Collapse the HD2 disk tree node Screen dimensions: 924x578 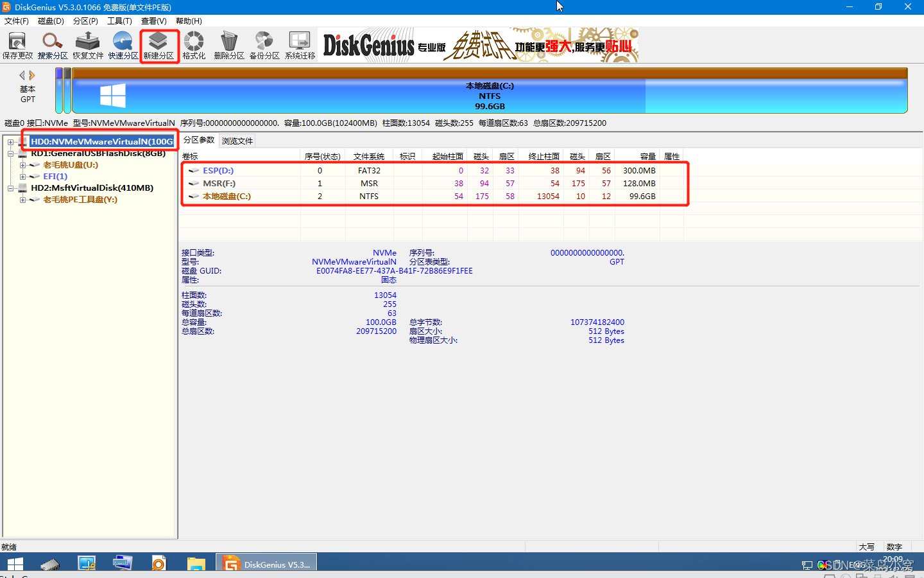[x=10, y=188]
